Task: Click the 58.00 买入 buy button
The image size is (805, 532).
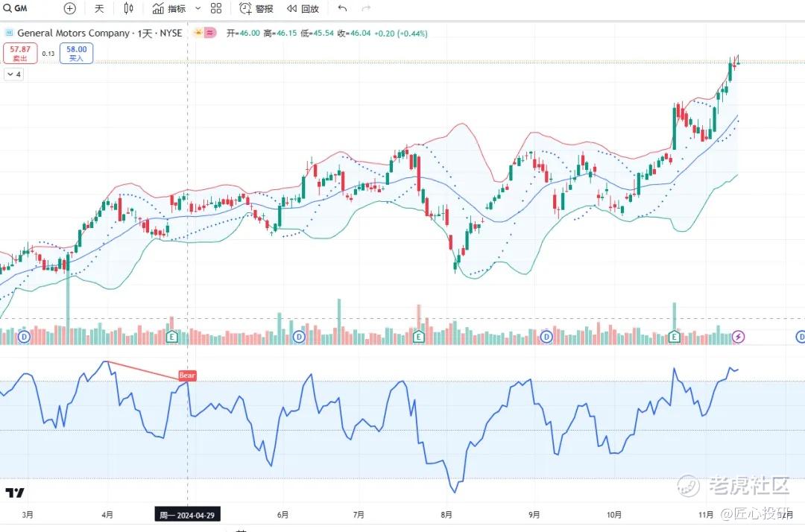Action: pos(77,54)
